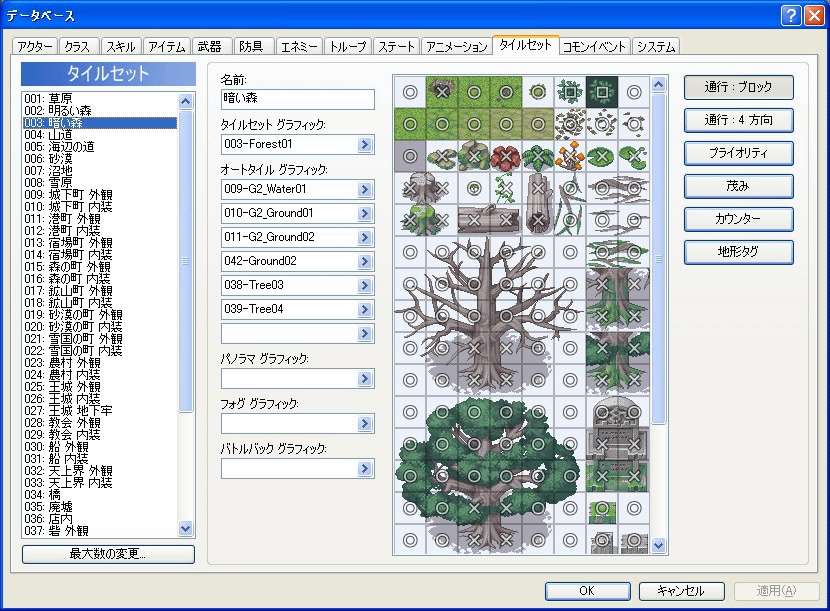Select the 茂み button
The height and width of the screenshot is (611, 830).
click(x=738, y=186)
